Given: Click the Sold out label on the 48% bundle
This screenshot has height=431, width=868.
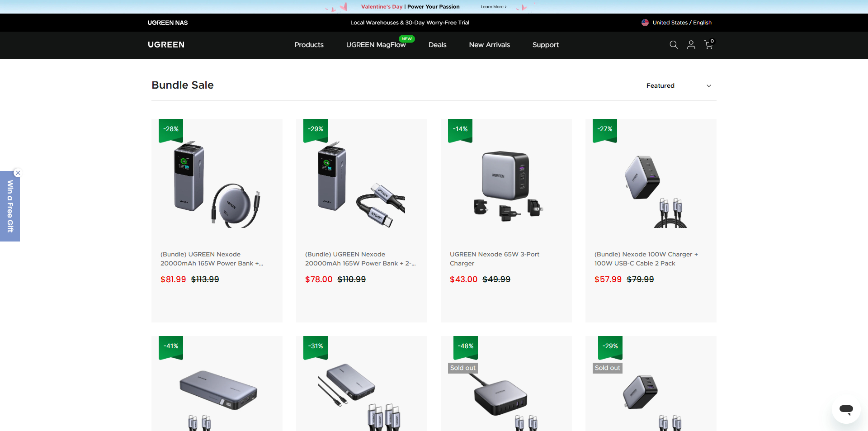Looking at the screenshot, I should coord(462,368).
